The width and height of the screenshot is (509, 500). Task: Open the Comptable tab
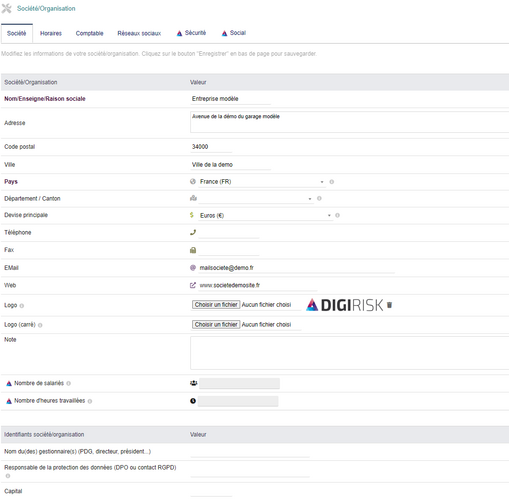(89, 33)
